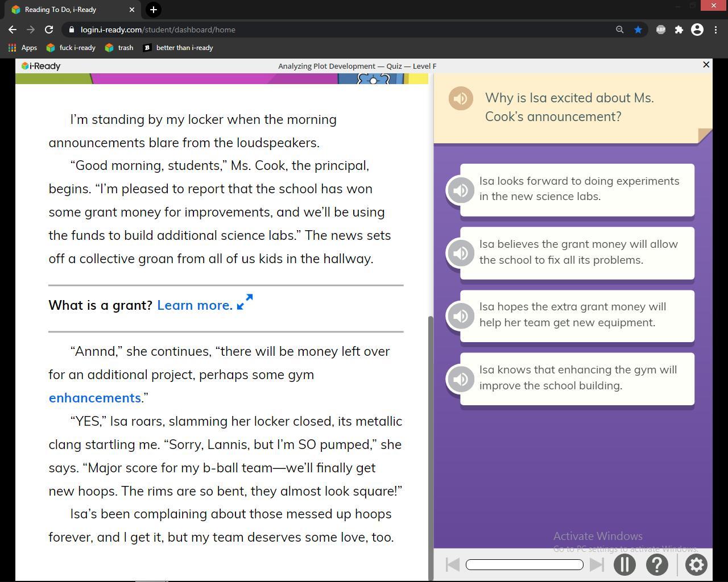The height and width of the screenshot is (582, 728).
Task: Open the Extensions puzzle menu
Action: click(x=679, y=30)
